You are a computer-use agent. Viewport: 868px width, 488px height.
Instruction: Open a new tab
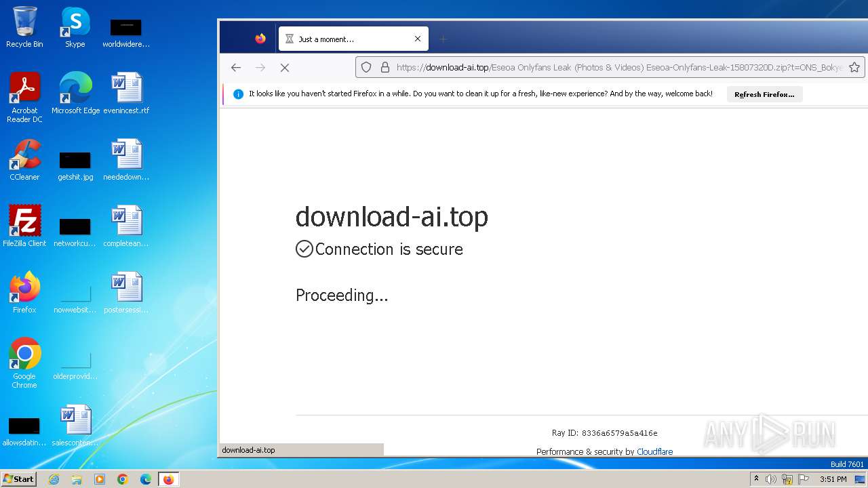click(443, 39)
